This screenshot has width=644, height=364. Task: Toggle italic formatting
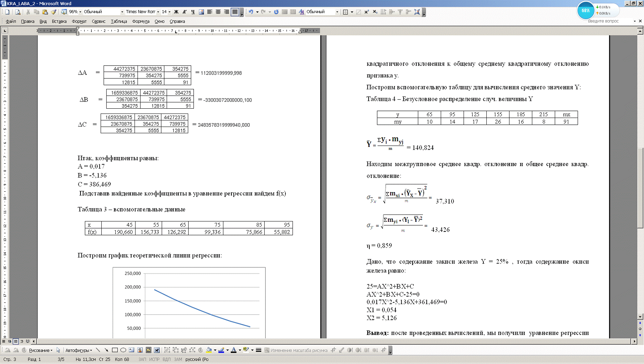[x=184, y=12]
